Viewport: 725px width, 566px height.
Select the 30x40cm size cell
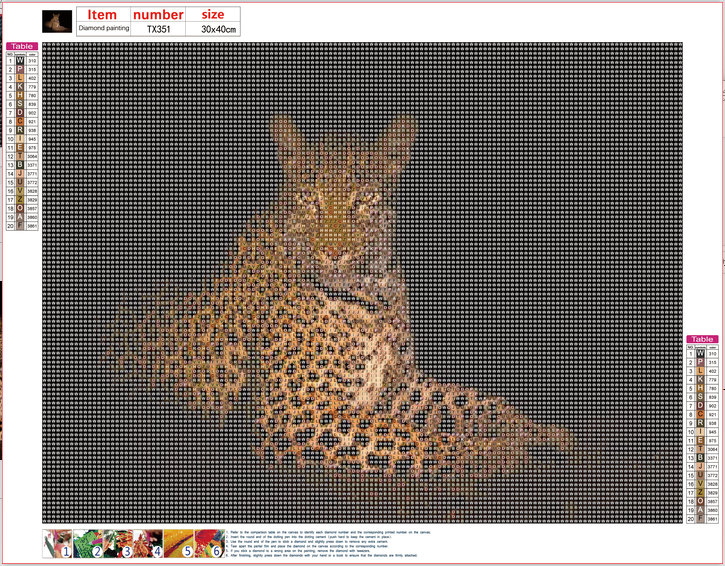218,30
